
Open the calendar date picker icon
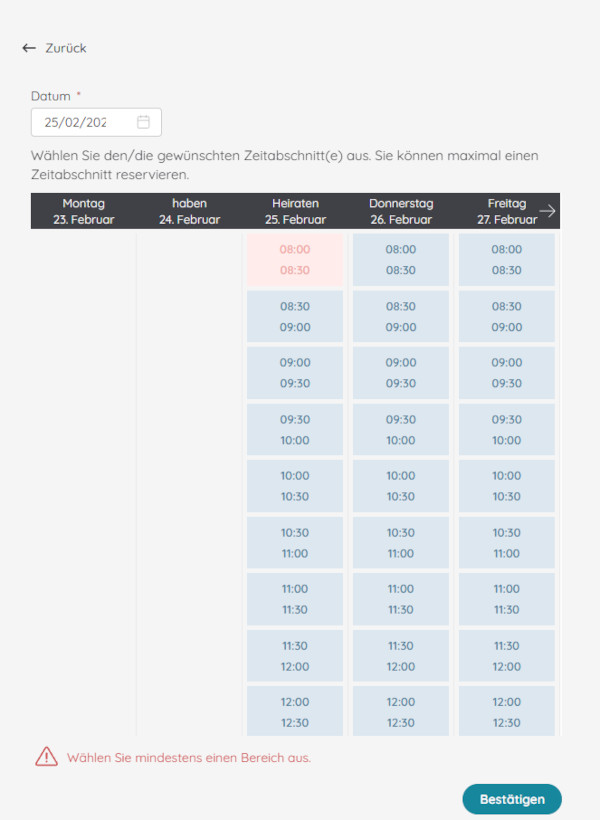[143, 122]
